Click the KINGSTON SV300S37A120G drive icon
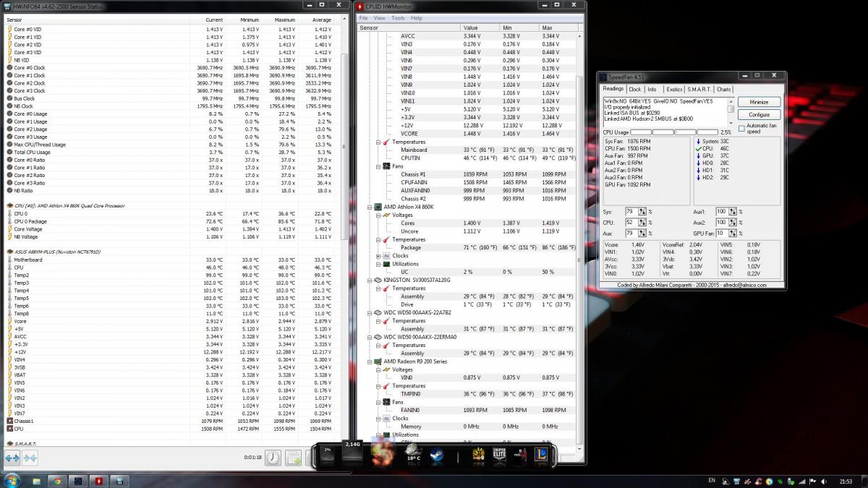This screenshot has height=488, width=868. [378, 280]
